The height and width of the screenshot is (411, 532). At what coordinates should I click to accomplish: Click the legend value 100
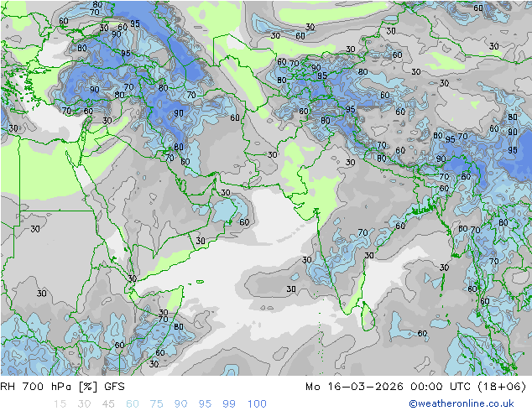257,404
